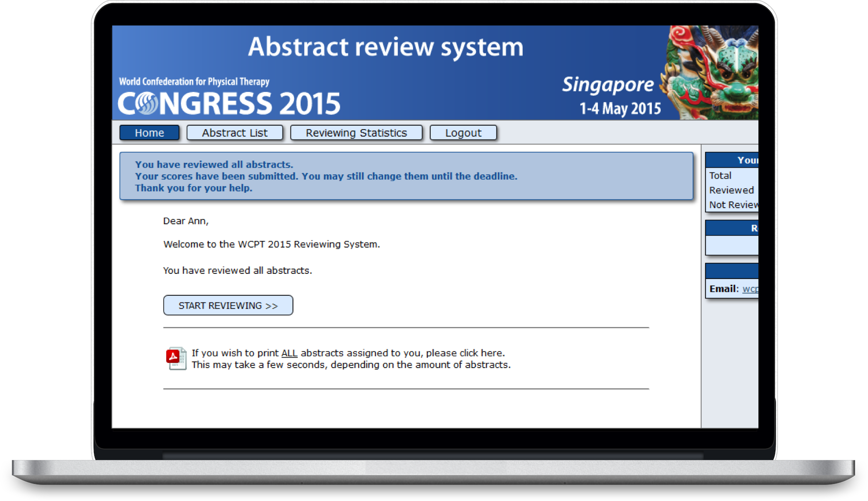Click the PDF print icon
The height and width of the screenshot is (501, 868).
[x=176, y=358]
